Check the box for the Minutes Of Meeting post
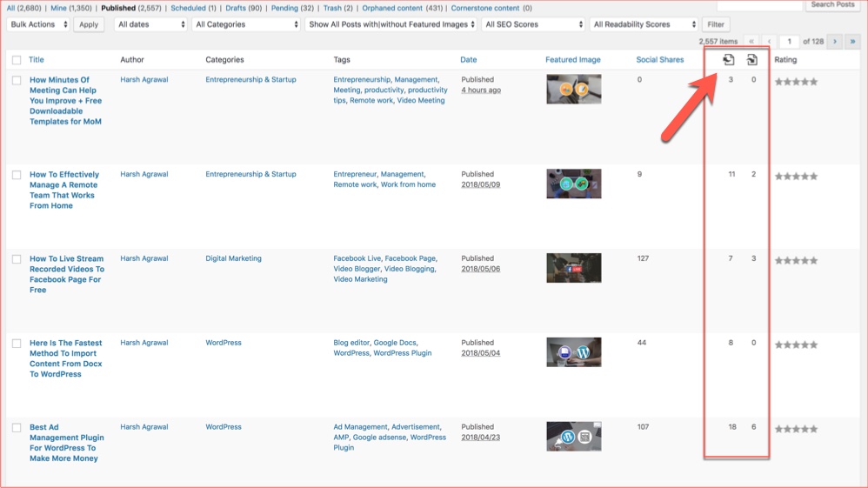Viewport: 868px width, 488px height. pos(17,81)
